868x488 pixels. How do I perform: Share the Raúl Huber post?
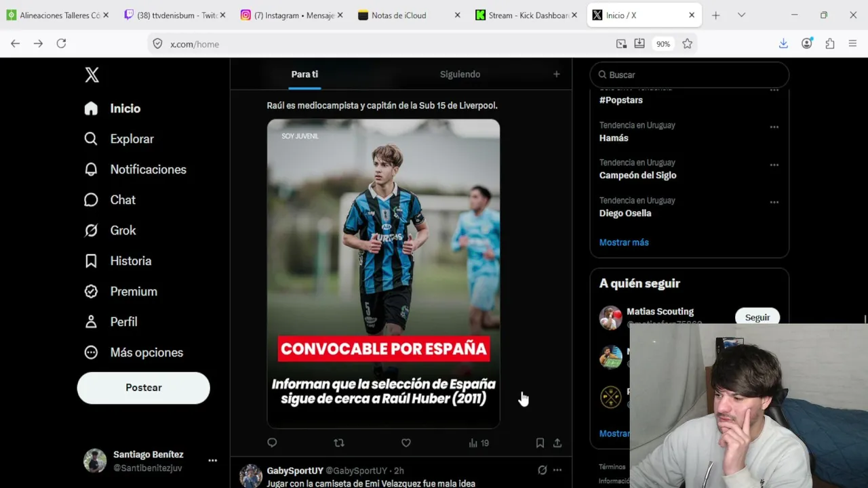point(557,443)
